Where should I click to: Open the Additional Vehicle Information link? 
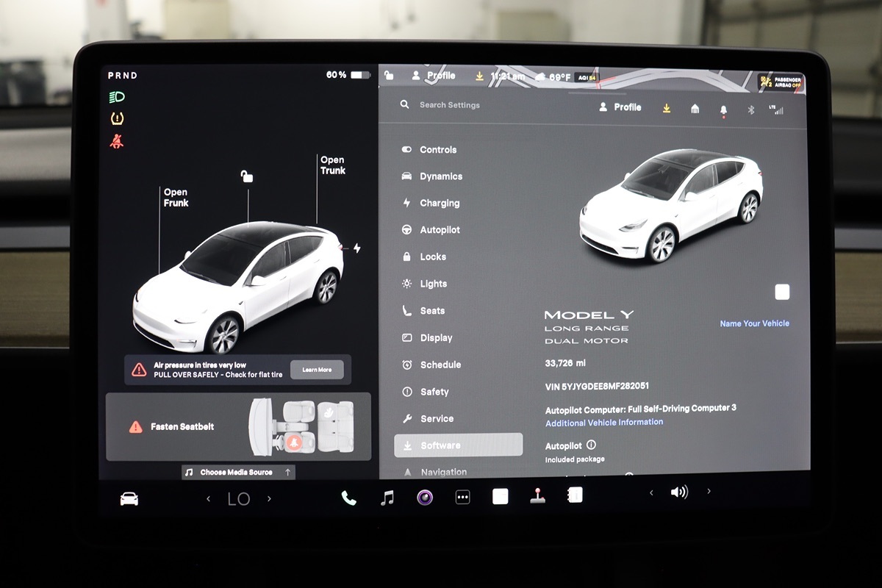tap(604, 423)
